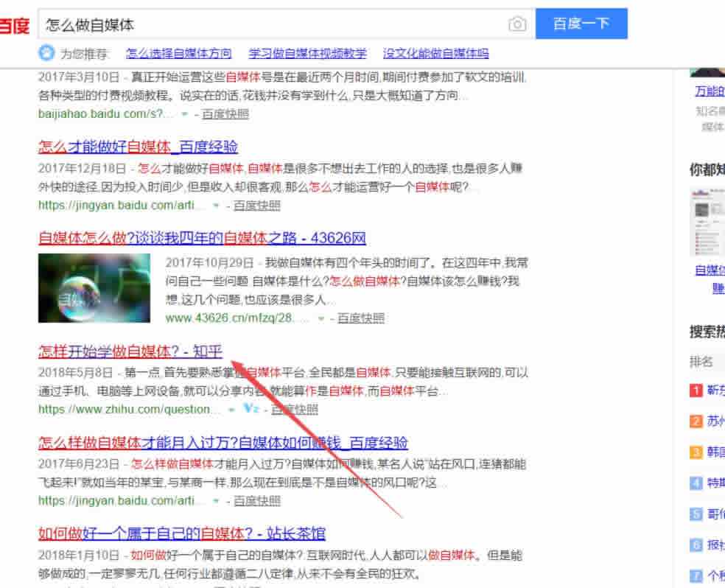Open result 自媒体怎么做?谈谈我四年的自媒体之路
Image resolution: width=725 pixels, height=588 pixels.
coord(202,238)
